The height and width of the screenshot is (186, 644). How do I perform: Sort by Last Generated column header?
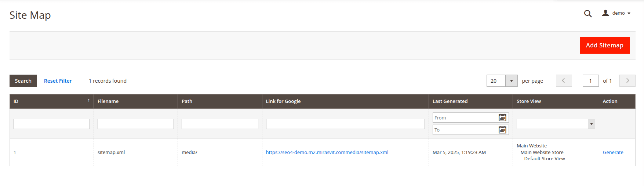[x=470, y=101]
